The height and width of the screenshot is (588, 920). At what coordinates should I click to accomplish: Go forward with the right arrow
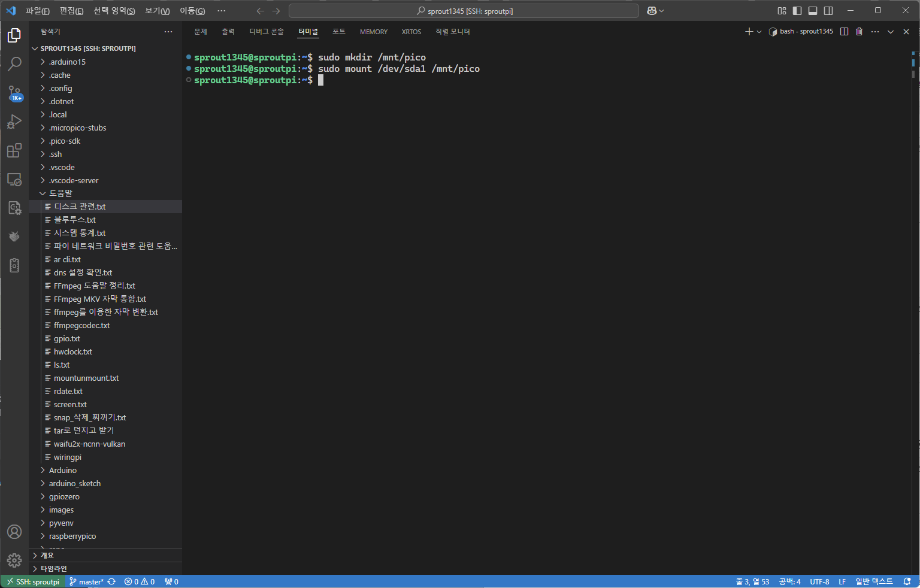coord(276,11)
